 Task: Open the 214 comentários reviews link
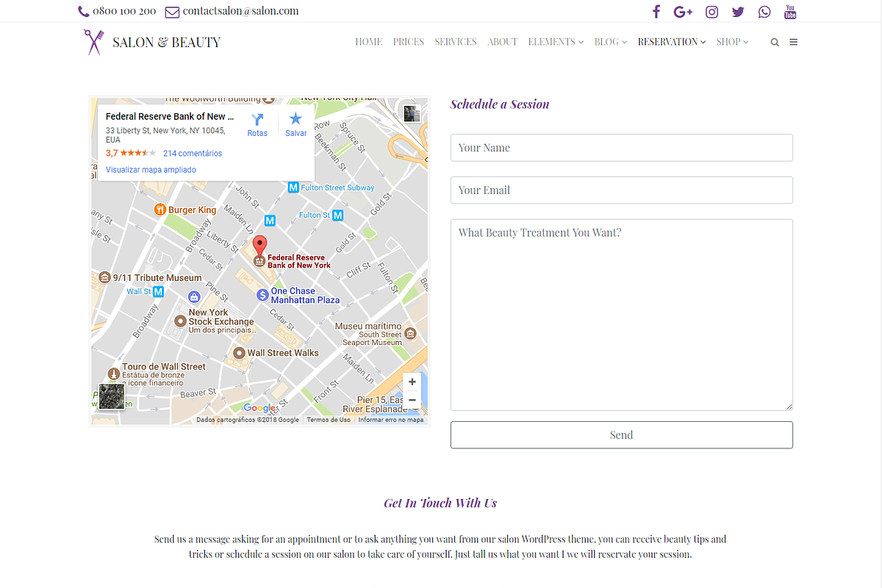point(193,154)
